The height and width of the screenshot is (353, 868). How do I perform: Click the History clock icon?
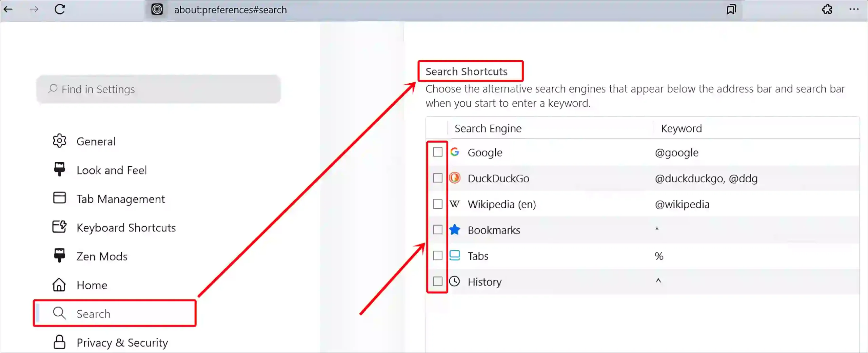(455, 281)
